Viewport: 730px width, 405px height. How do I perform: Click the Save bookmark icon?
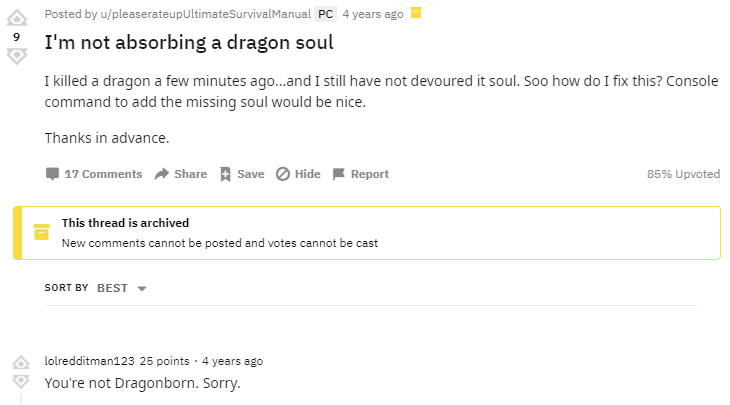pyautogui.click(x=225, y=174)
